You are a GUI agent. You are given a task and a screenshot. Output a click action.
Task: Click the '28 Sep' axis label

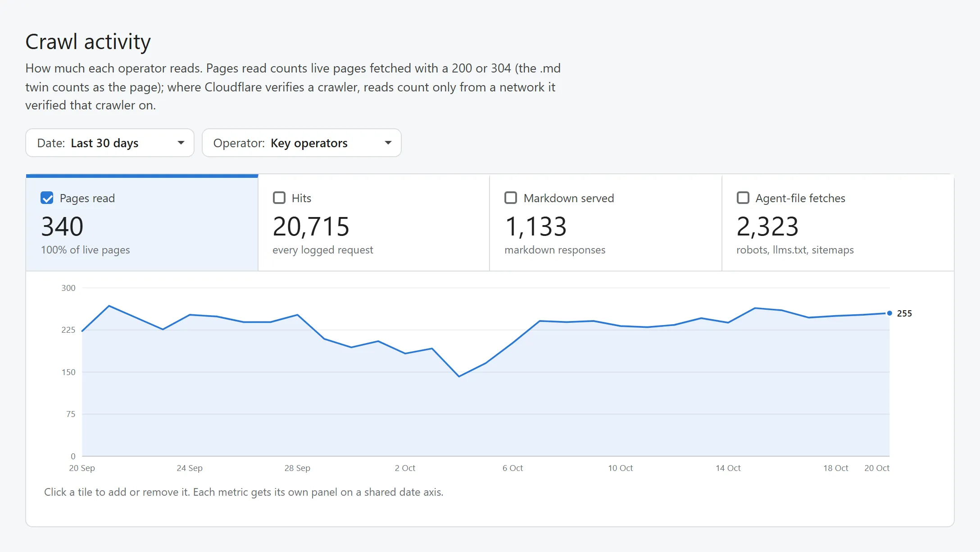(297, 468)
